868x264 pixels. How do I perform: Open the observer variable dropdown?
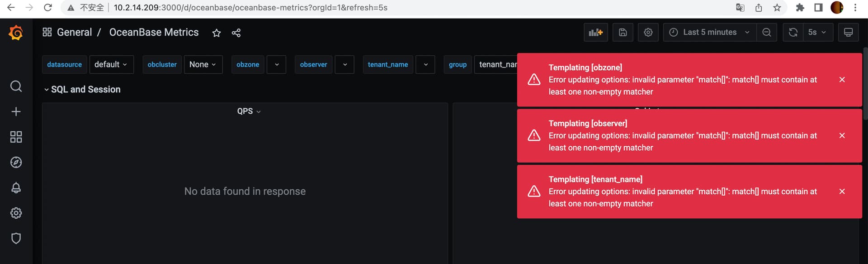point(344,64)
